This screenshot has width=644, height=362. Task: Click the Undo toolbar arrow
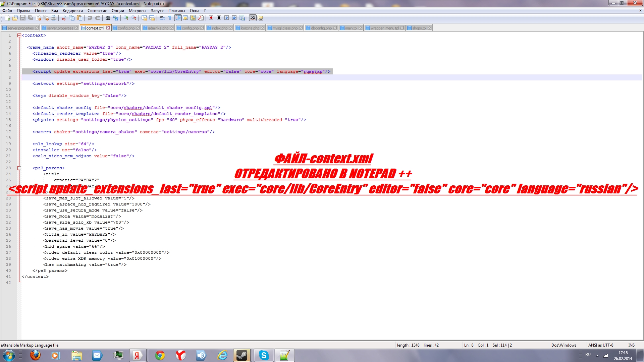click(90, 18)
